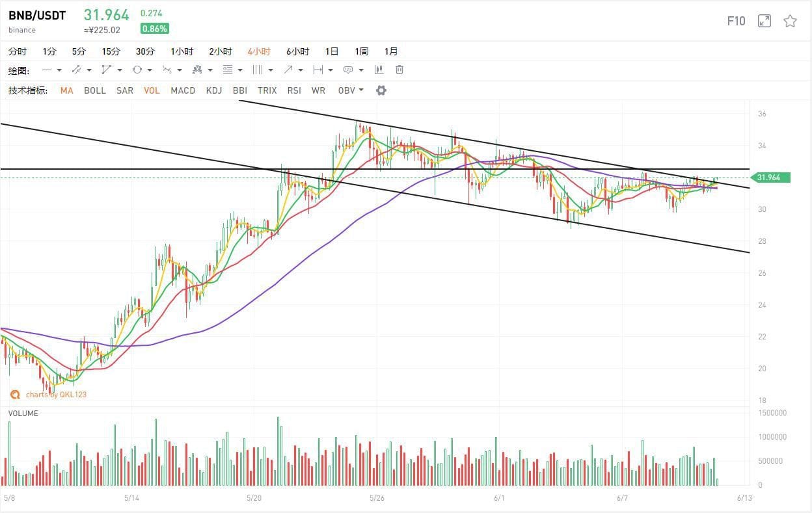Click the star favorite icon
The height and width of the screenshot is (513, 812).
[790, 21]
